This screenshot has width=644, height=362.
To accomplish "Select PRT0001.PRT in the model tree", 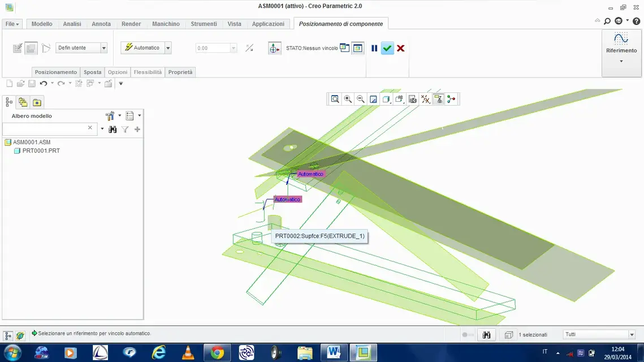I will click(x=41, y=151).
